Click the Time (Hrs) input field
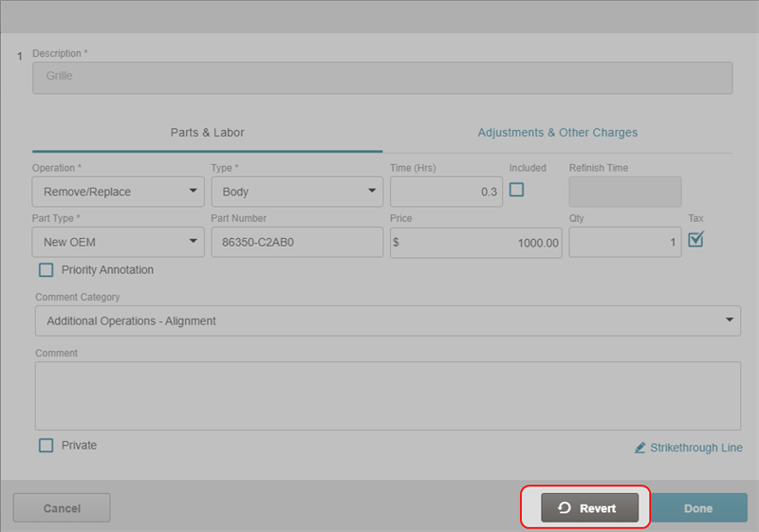The width and height of the screenshot is (759, 532). [446, 192]
